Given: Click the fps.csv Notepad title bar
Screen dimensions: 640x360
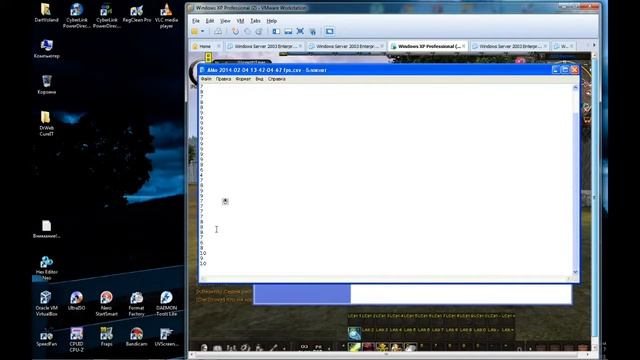Looking at the screenshot, I should tap(375, 70).
